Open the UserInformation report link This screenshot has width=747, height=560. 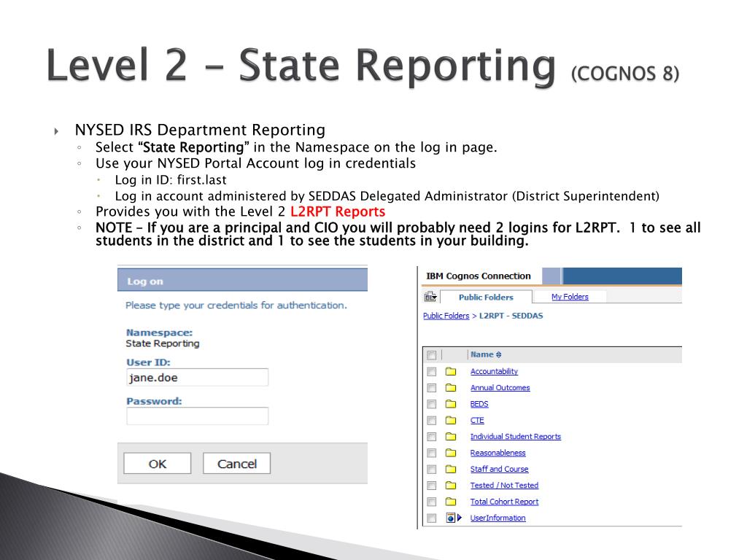pyautogui.click(x=498, y=518)
